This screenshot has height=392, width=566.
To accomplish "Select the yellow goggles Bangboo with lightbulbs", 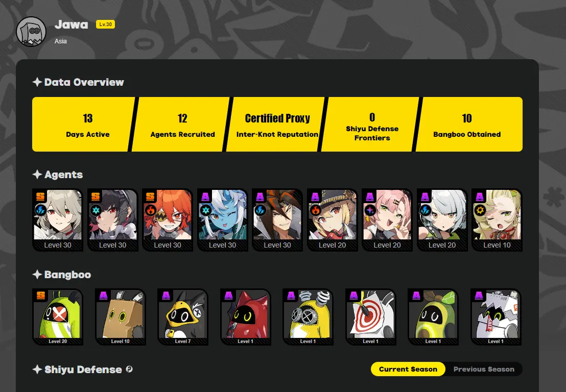I will (308, 317).
